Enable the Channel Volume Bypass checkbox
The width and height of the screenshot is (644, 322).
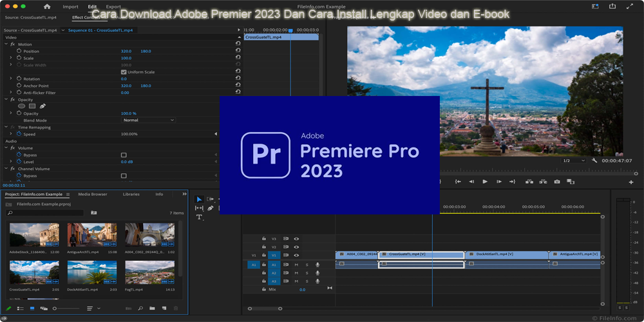tap(123, 176)
